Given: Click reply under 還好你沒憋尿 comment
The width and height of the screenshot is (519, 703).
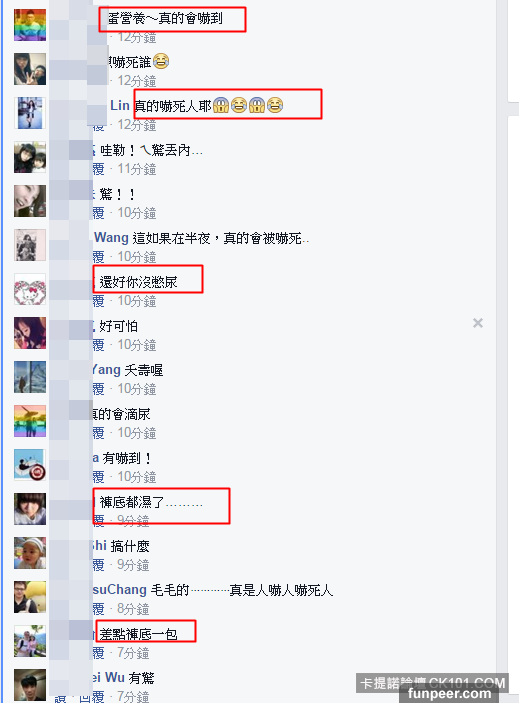Looking at the screenshot, I should point(98,301).
